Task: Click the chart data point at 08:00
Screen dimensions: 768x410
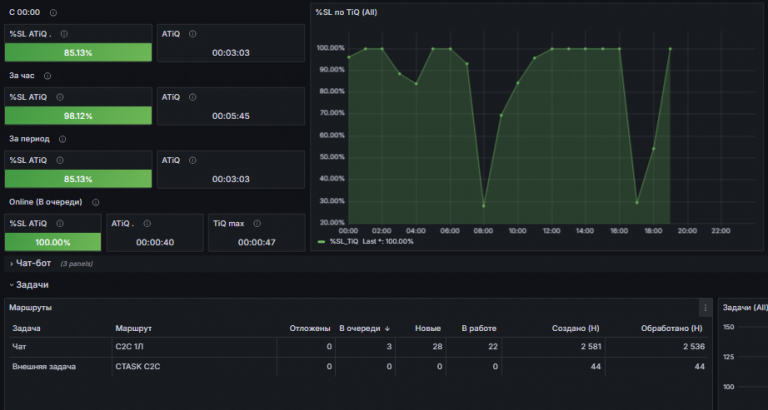Action: [x=483, y=206]
